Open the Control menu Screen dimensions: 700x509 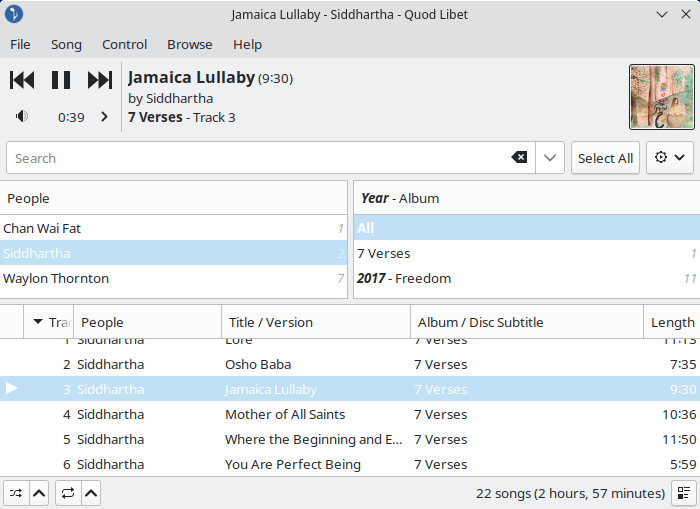tap(125, 45)
